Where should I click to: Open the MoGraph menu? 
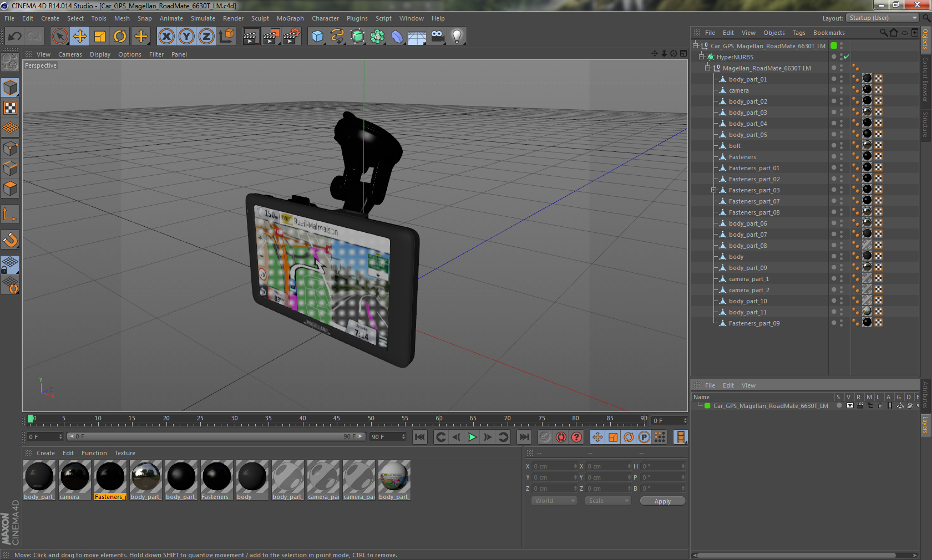tap(290, 18)
